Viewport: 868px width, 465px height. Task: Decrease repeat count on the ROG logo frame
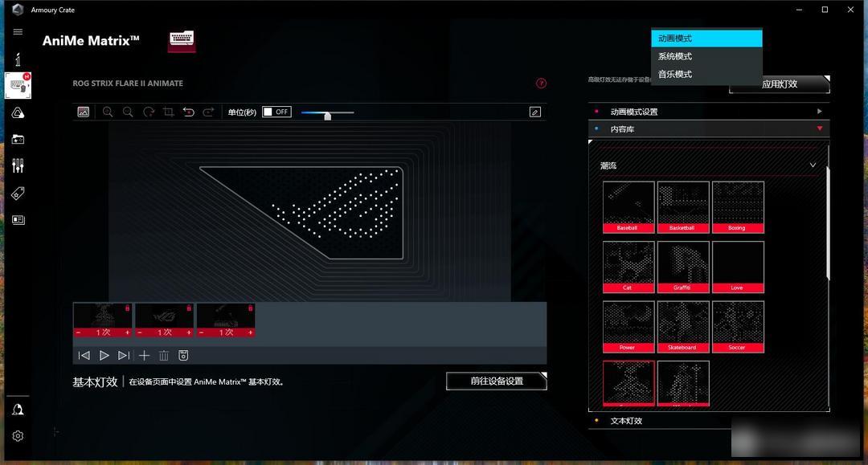(x=140, y=332)
